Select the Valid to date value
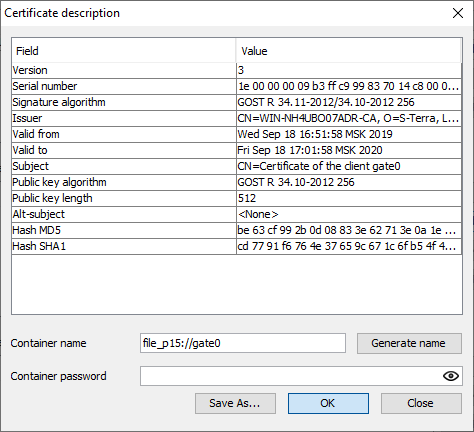The height and width of the screenshot is (432, 474). pyautogui.click(x=310, y=150)
